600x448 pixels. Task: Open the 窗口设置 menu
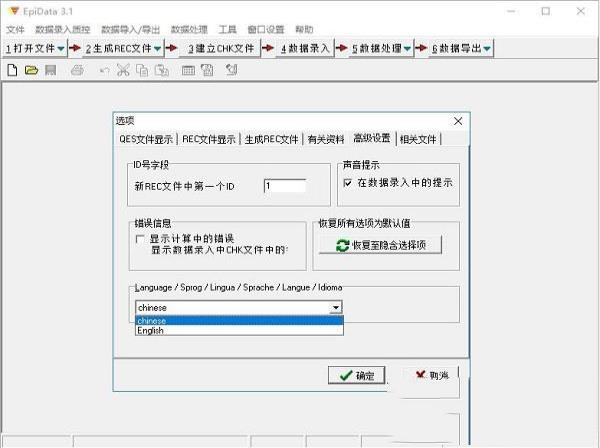266,29
